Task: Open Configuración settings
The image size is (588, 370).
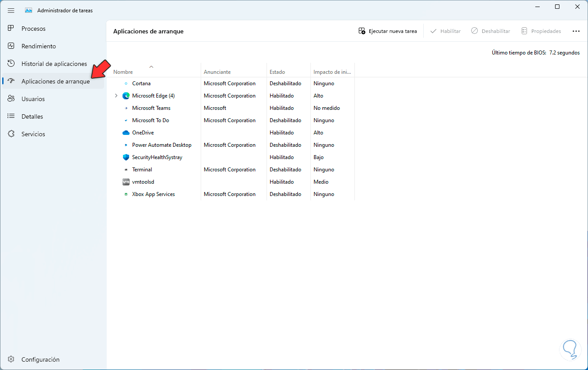Action: (53, 359)
